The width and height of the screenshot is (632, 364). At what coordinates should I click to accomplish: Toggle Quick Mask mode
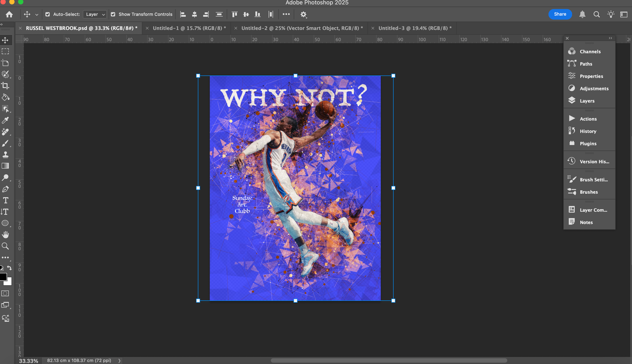(x=5, y=293)
